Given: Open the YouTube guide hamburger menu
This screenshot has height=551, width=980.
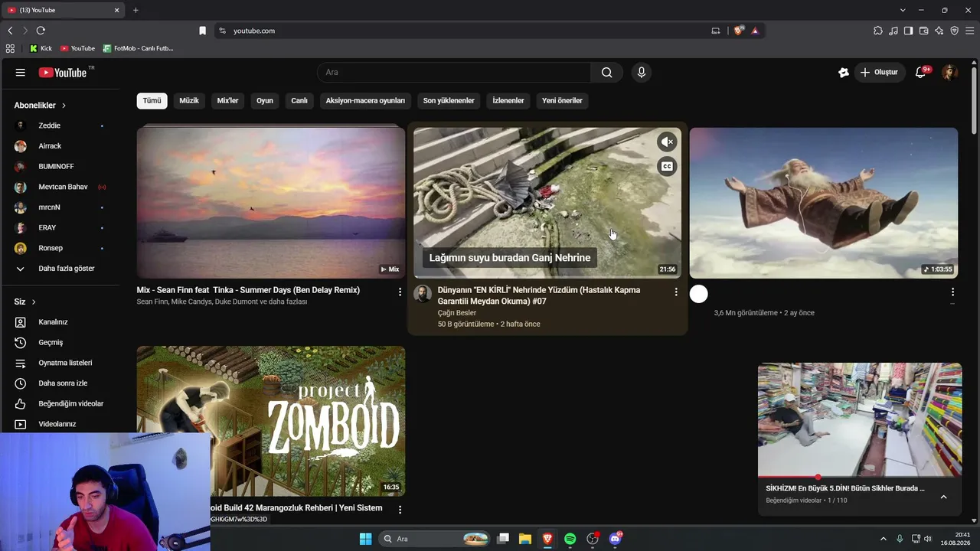Looking at the screenshot, I should [x=21, y=73].
